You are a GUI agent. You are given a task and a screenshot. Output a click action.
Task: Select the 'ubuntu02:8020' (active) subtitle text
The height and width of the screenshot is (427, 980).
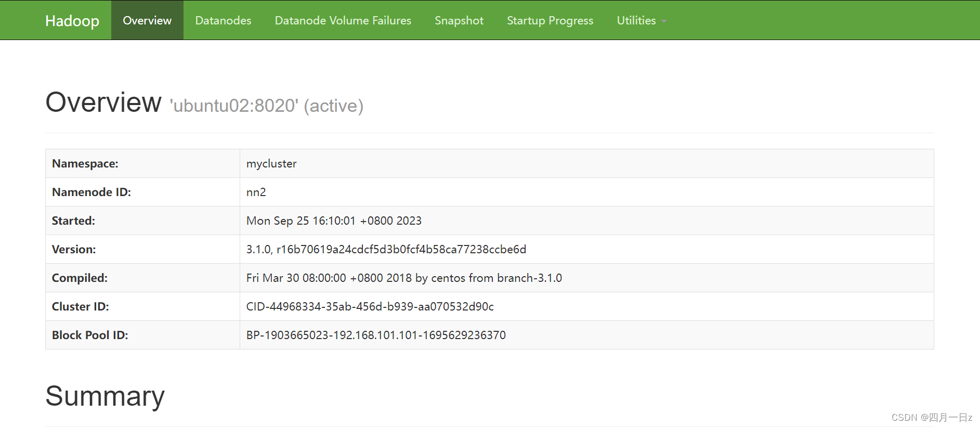[266, 106]
